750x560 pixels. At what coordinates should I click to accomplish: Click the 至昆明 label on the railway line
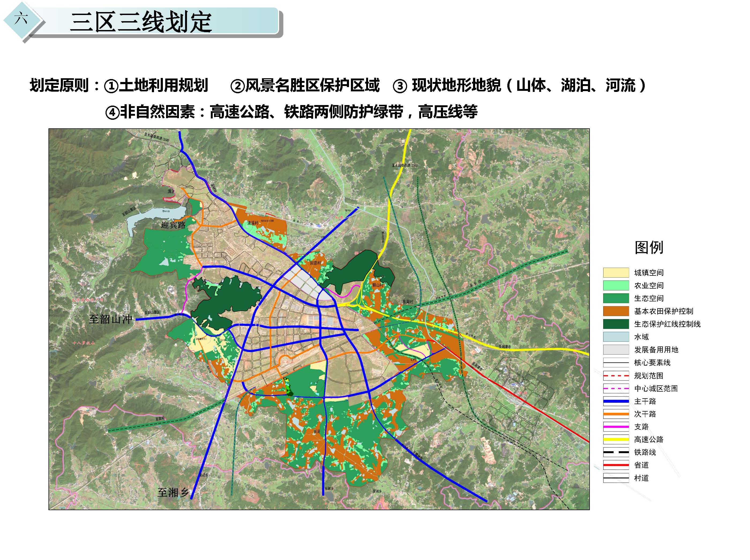tap(160, 419)
